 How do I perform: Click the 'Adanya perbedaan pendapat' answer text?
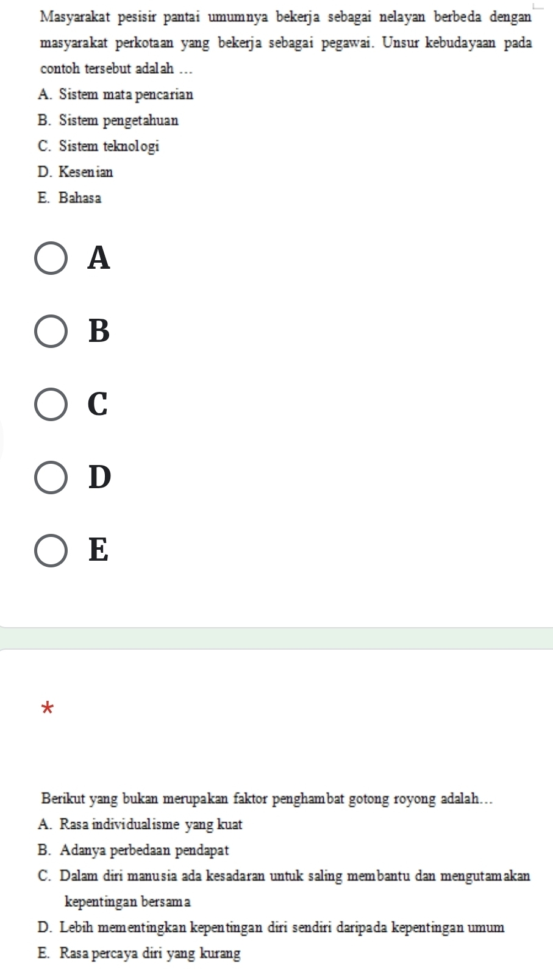click(144, 850)
